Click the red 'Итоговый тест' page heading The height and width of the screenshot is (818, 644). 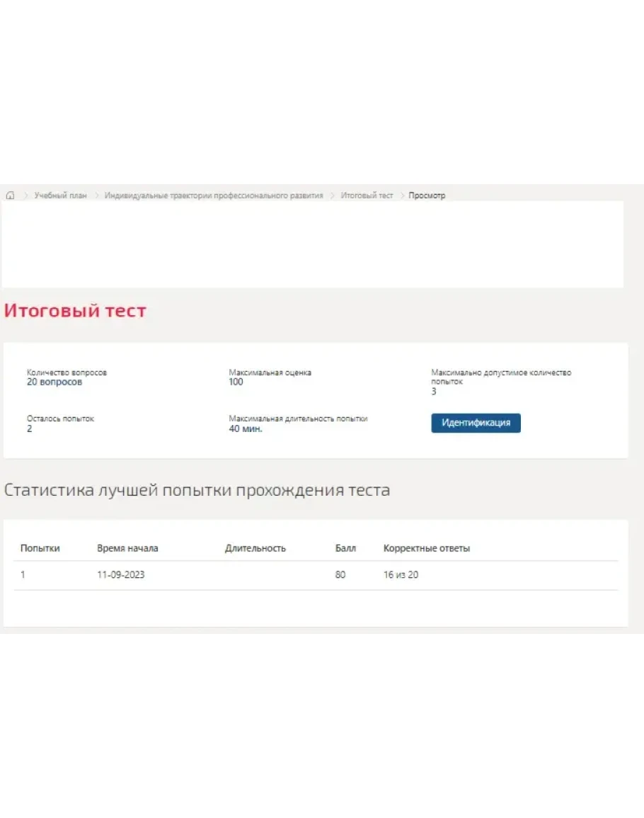(75, 311)
